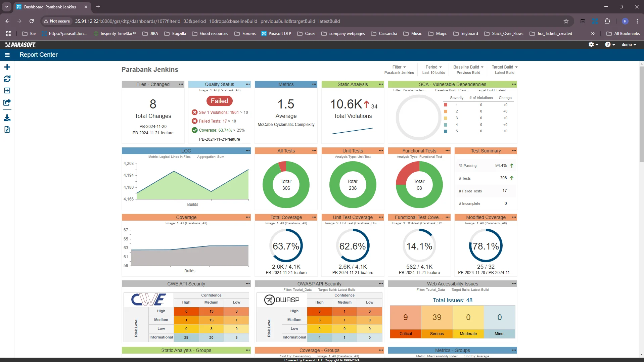Open the Cassandra bookmarks folder
This screenshot has width=644, height=362.
click(x=384, y=34)
